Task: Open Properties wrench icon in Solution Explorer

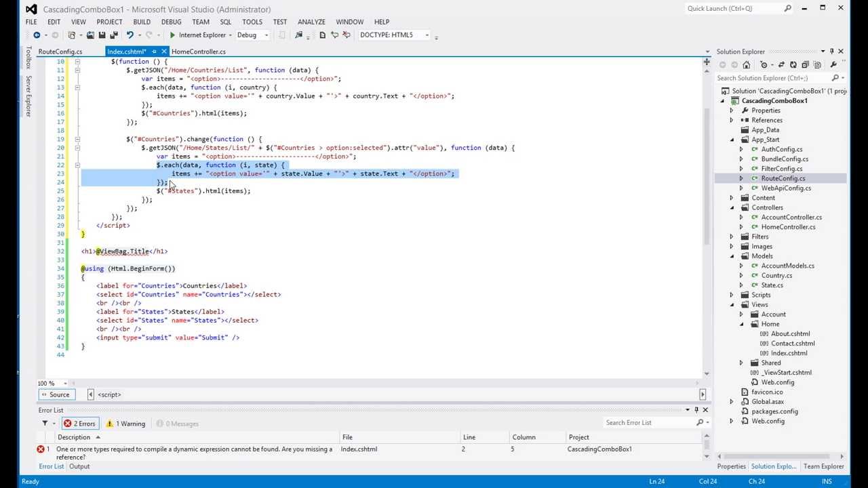Action: pos(833,65)
